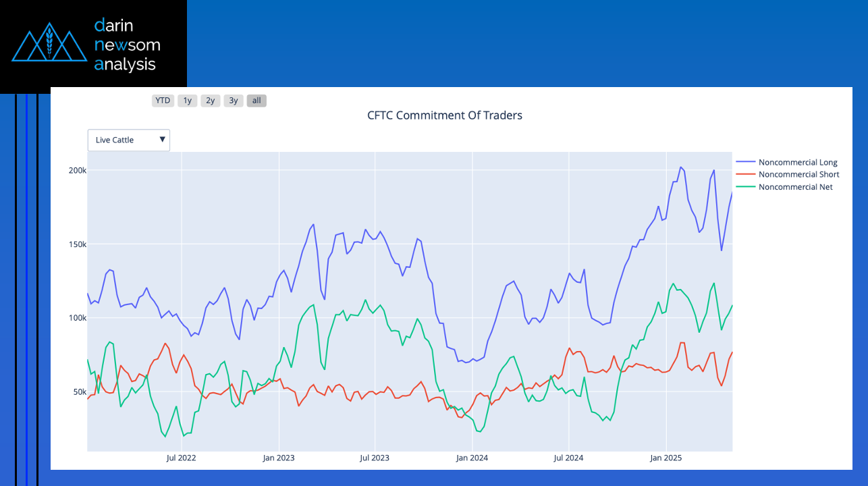The width and height of the screenshot is (868, 486).
Task: Click the Jul 2024 date label
Action: 569,458
